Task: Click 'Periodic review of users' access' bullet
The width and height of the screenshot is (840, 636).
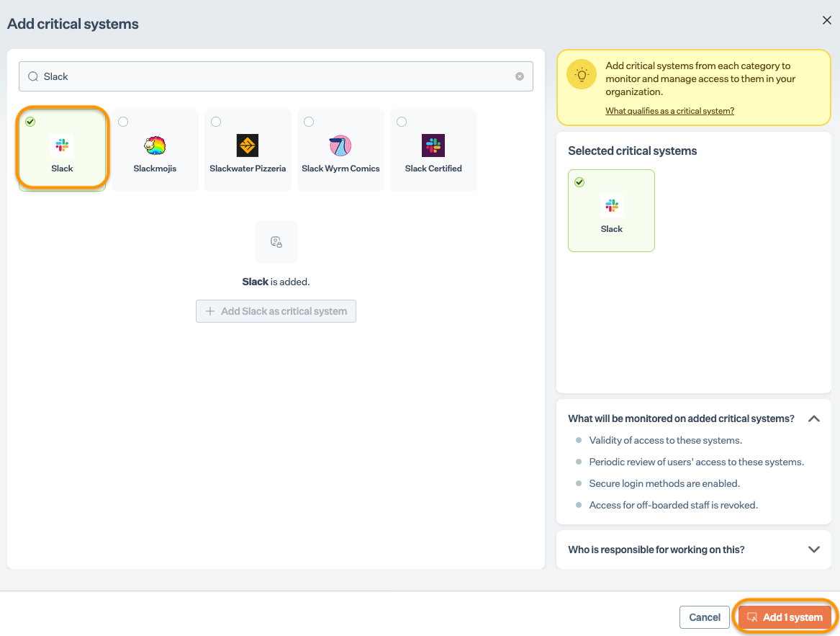Action: (697, 462)
